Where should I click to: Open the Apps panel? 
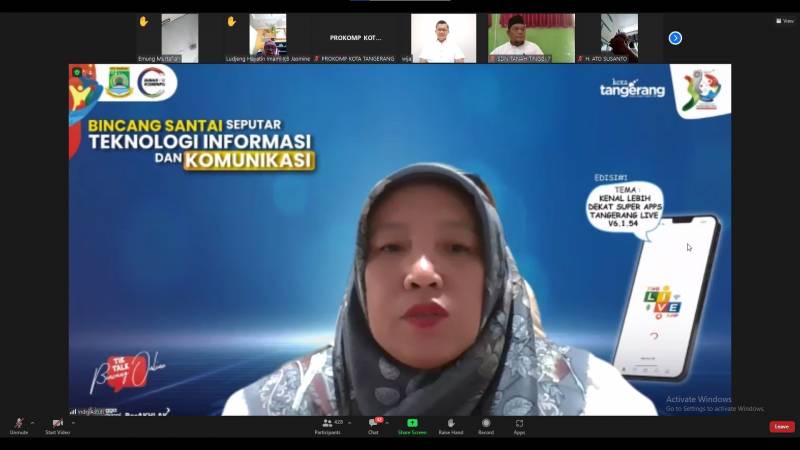coord(520,425)
